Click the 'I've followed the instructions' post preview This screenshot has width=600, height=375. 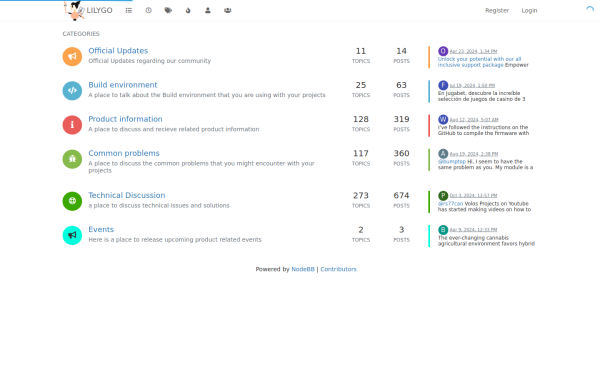click(x=483, y=130)
